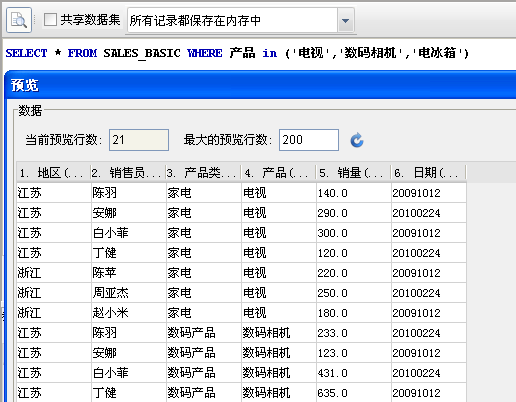The height and width of the screenshot is (402, 516).
Task: Click the 销售员 column header
Action: point(128,173)
